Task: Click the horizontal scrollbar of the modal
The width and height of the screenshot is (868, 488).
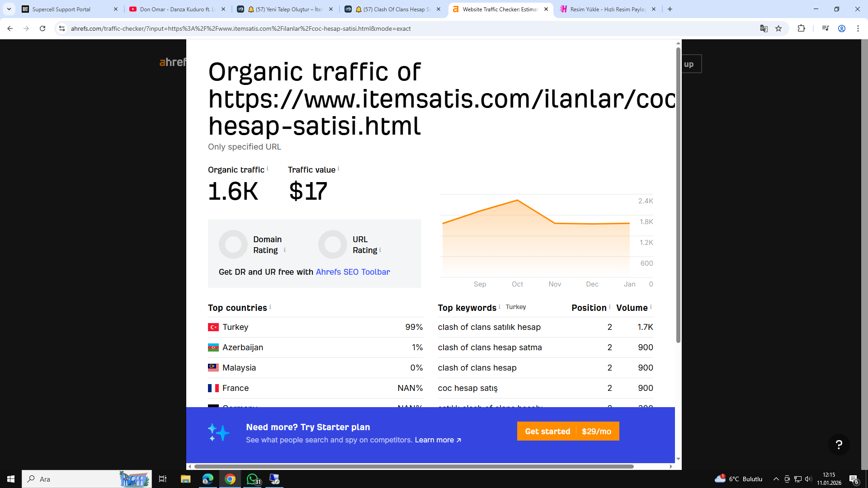Action: point(414,466)
